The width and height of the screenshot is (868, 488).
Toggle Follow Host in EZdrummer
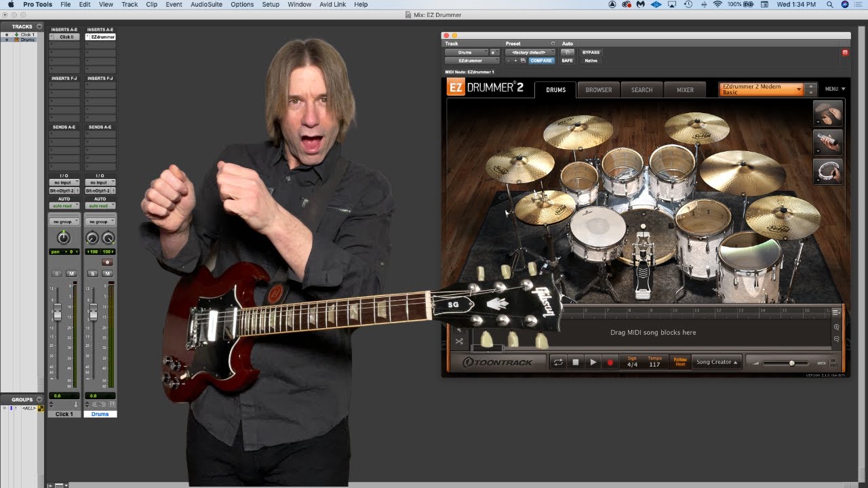pos(680,363)
